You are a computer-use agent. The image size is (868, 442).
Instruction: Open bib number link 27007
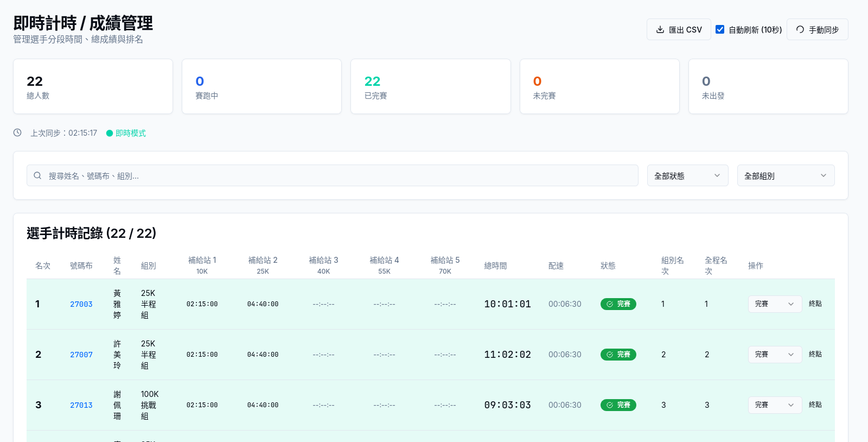pyautogui.click(x=81, y=355)
